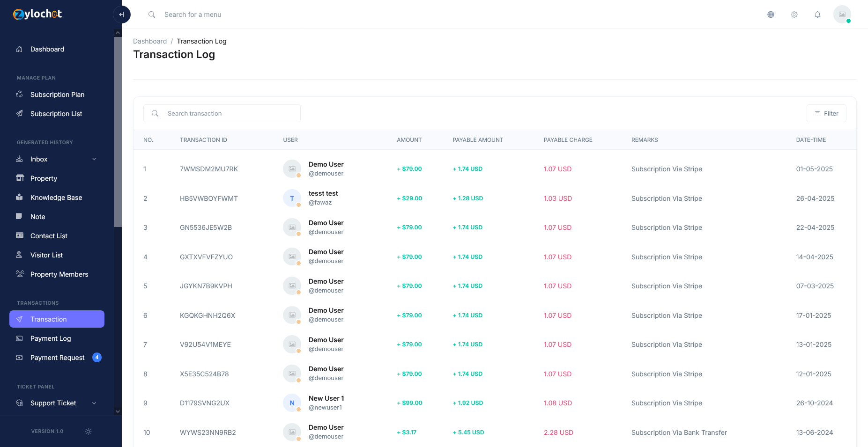This screenshot has width=868, height=447.
Task: Open the Transaction menu item
Action: [57, 319]
